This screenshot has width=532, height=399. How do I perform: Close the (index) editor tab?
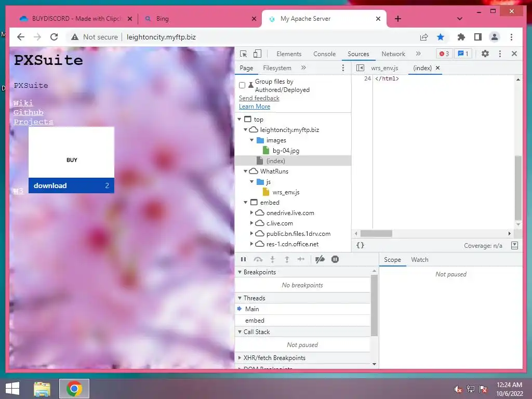[x=437, y=68]
